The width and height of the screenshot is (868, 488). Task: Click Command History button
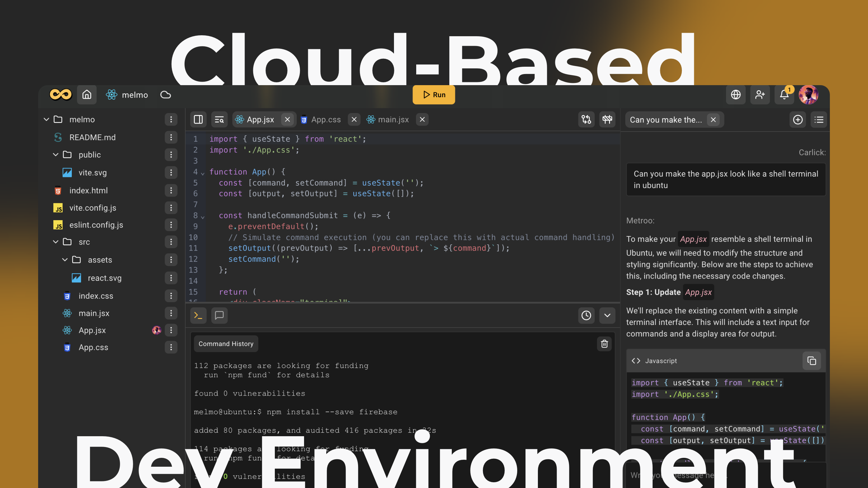226,344
